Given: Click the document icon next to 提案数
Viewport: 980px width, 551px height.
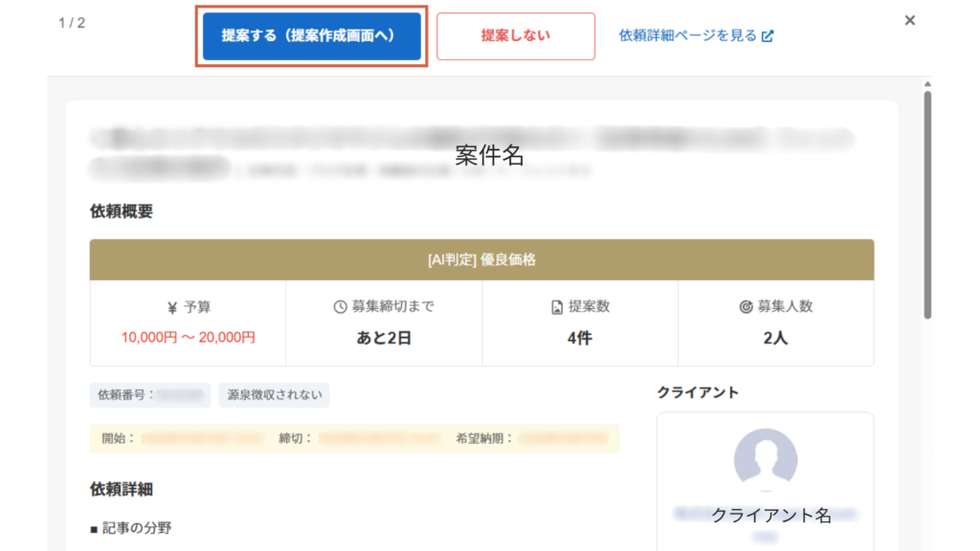Looking at the screenshot, I should click(556, 307).
